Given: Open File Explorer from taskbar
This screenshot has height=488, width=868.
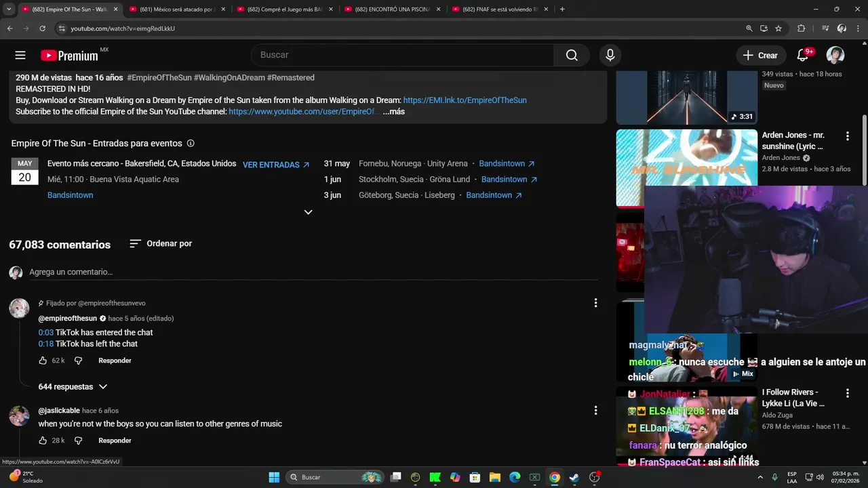Looking at the screenshot, I should click(495, 477).
